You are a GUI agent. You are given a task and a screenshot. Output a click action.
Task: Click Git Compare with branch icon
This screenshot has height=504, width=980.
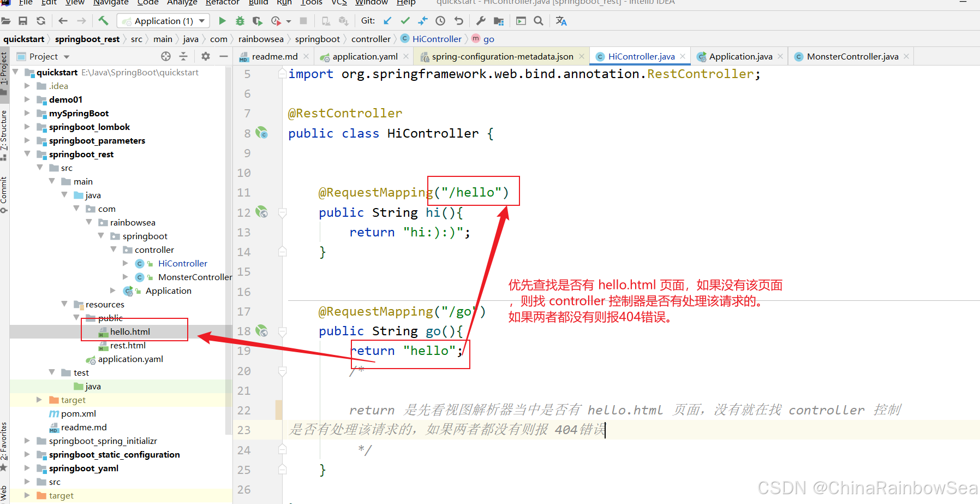point(423,21)
